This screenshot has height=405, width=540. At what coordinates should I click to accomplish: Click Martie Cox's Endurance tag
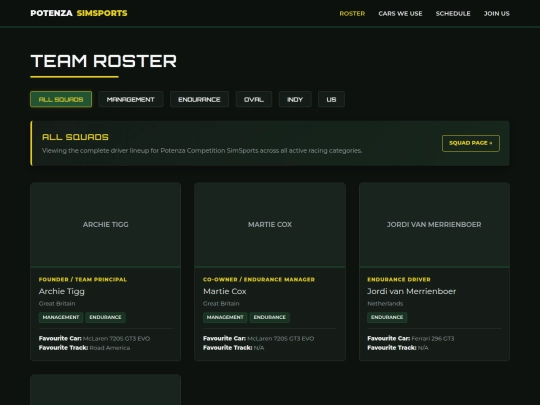click(270, 317)
